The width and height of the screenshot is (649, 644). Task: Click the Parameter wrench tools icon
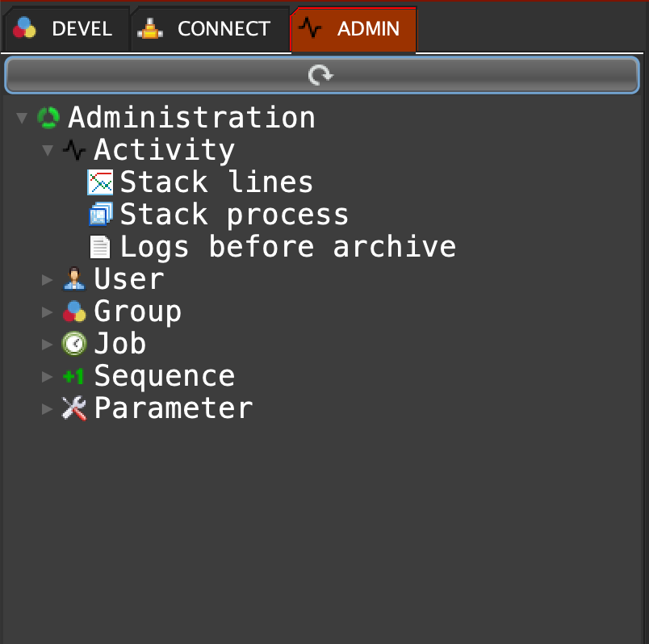pyautogui.click(x=74, y=408)
